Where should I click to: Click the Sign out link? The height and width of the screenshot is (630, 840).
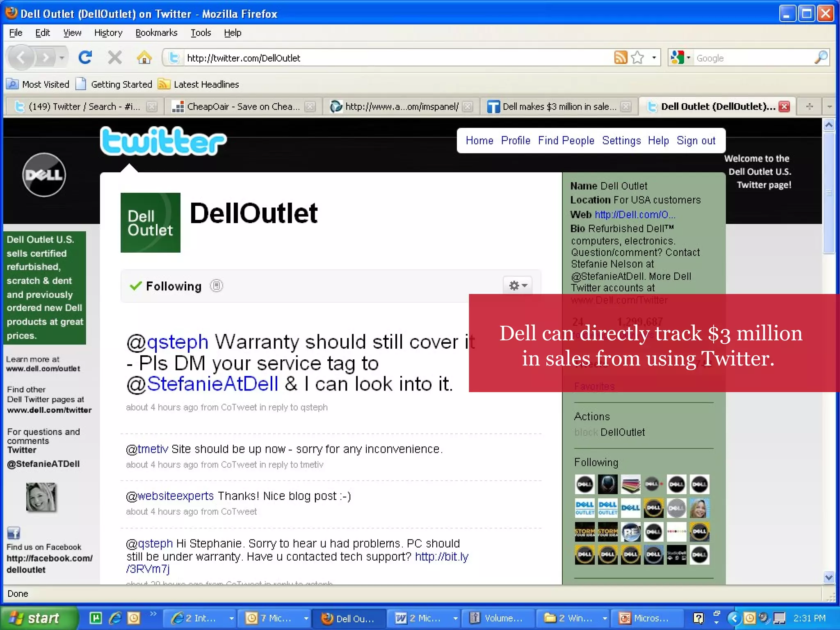696,141
